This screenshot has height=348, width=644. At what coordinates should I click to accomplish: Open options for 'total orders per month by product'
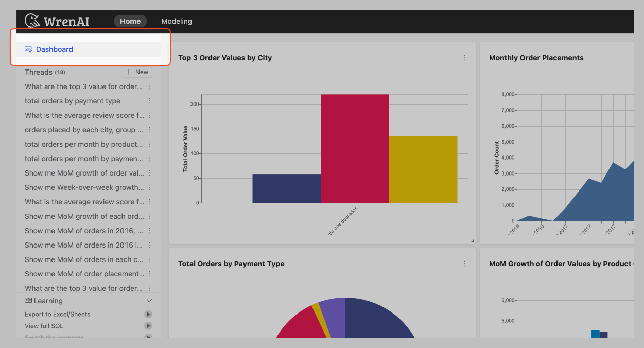[149, 144]
